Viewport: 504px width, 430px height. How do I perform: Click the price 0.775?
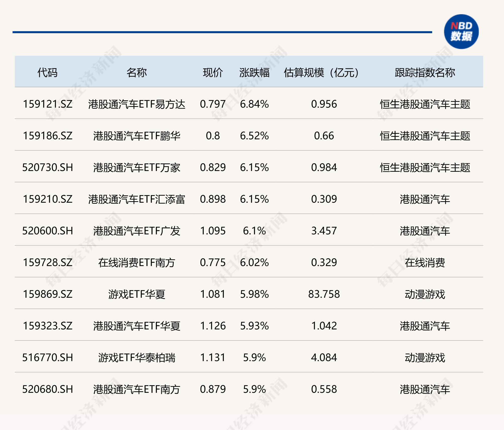pyautogui.click(x=213, y=263)
